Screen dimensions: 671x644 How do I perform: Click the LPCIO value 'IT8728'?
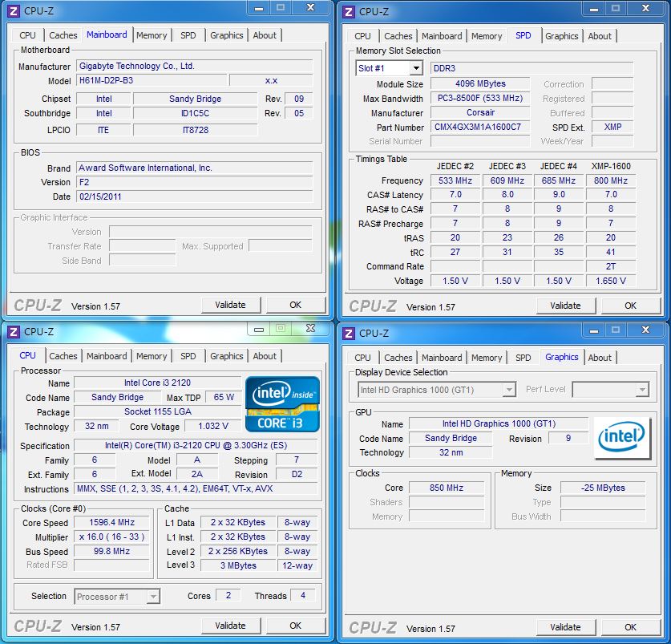(195, 130)
